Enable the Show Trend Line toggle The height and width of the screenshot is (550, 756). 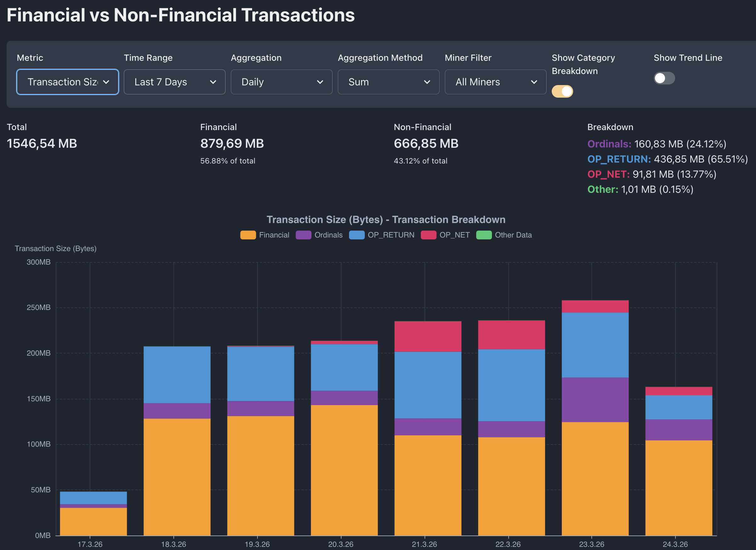click(664, 78)
